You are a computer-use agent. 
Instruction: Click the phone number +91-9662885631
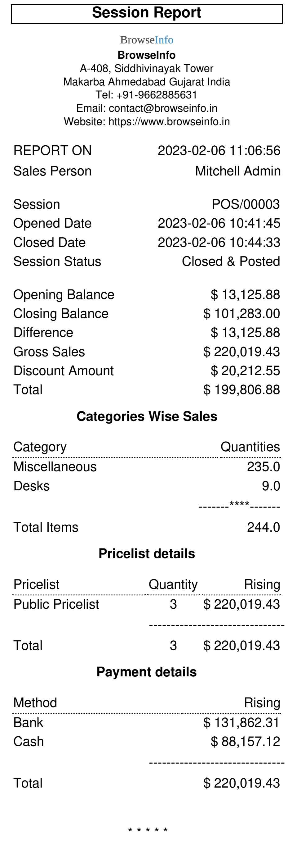[x=157, y=95]
